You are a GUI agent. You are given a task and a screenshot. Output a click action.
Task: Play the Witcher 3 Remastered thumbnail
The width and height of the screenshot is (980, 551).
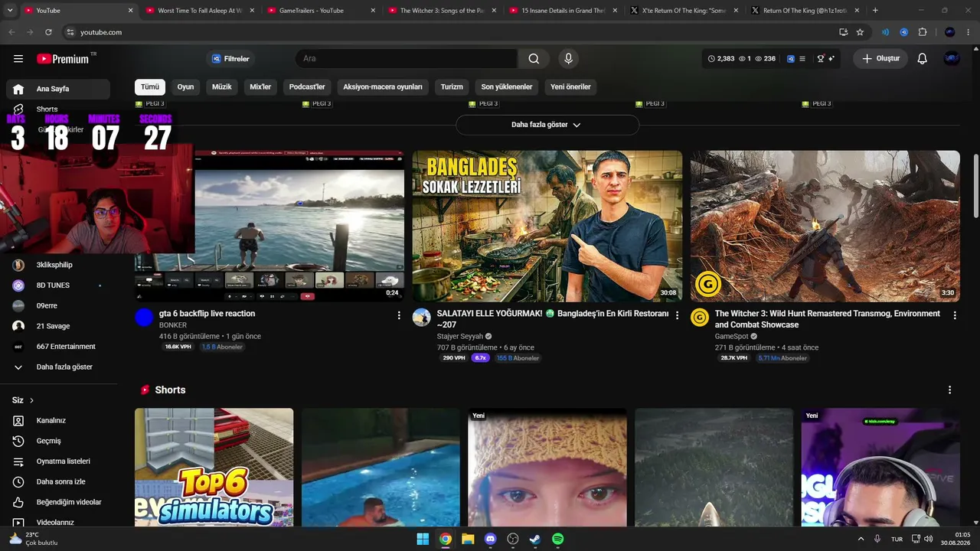click(x=825, y=226)
